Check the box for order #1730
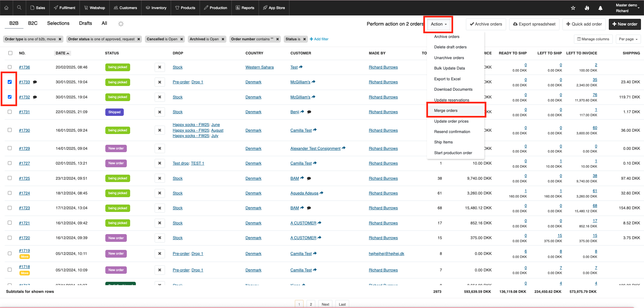Screen dimensions: 644x308 coord(10,130)
